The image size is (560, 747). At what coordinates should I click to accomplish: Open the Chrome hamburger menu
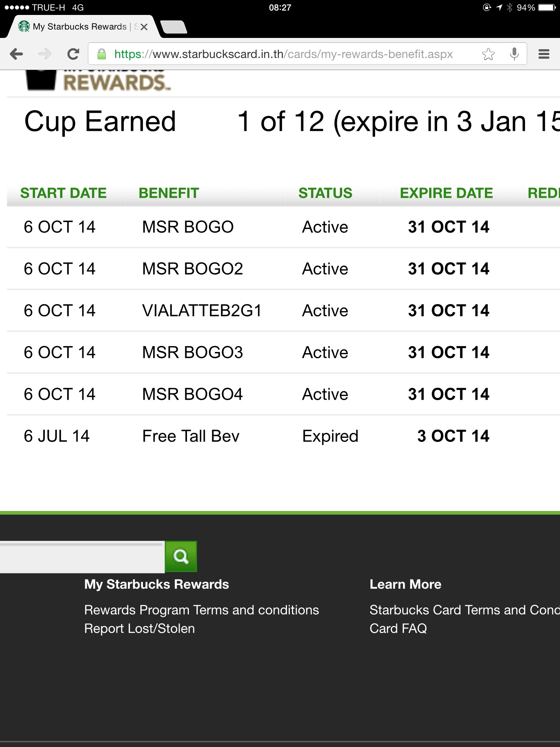[544, 54]
